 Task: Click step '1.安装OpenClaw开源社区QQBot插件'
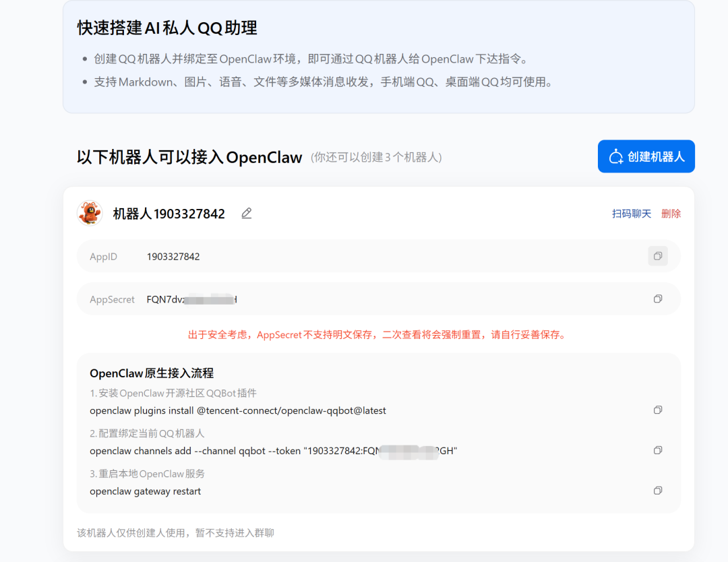tap(173, 393)
